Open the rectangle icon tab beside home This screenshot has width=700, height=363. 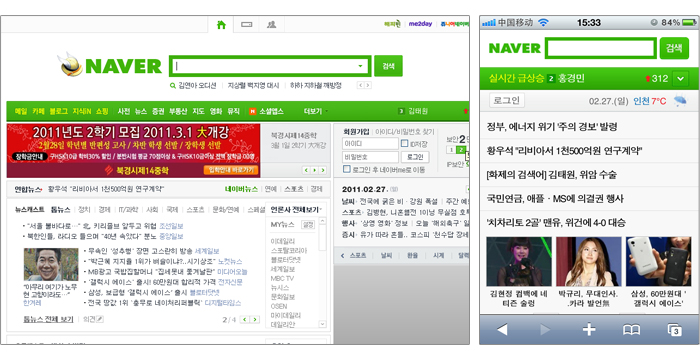pyautogui.click(x=246, y=25)
